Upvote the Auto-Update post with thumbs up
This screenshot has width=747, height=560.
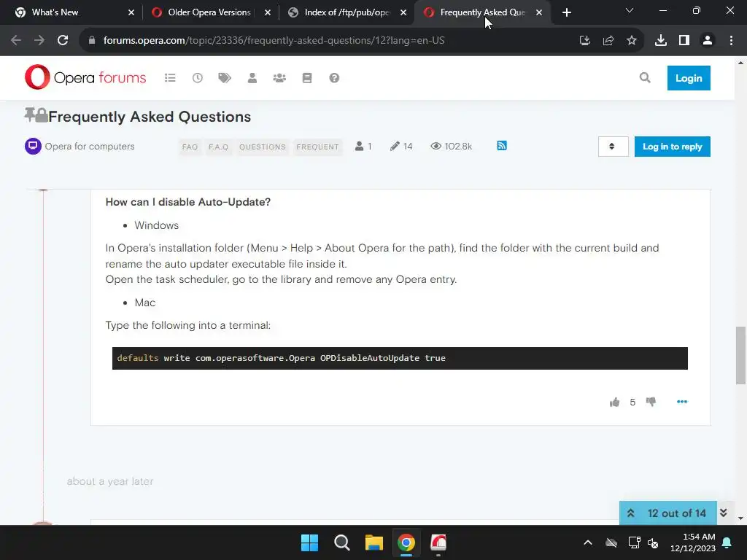(614, 402)
